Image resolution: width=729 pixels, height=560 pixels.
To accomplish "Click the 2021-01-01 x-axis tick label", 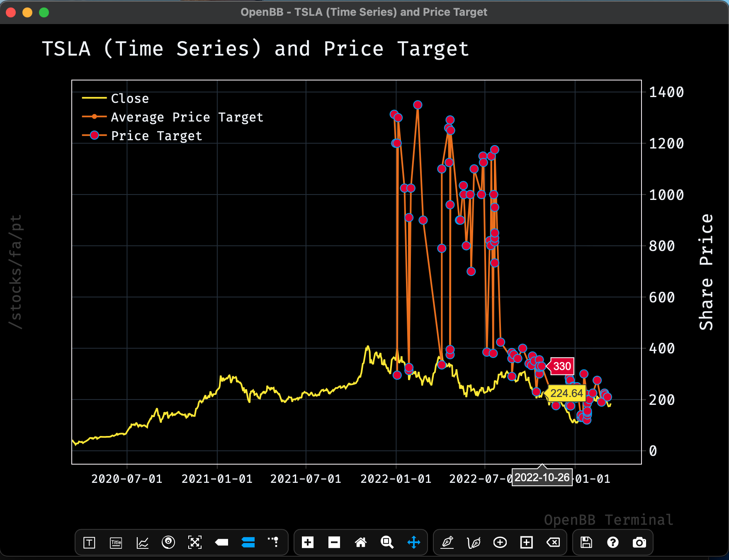I will [217, 479].
